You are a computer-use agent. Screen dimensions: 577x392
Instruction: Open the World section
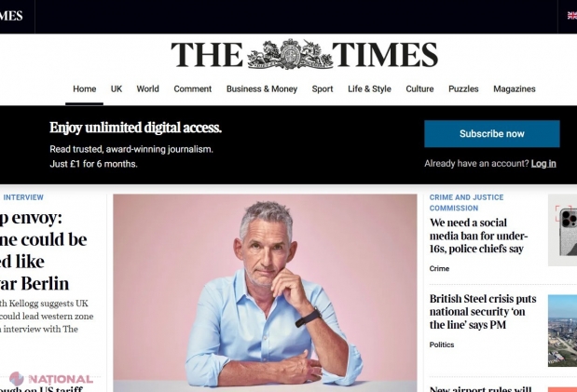(x=147, y=89)
